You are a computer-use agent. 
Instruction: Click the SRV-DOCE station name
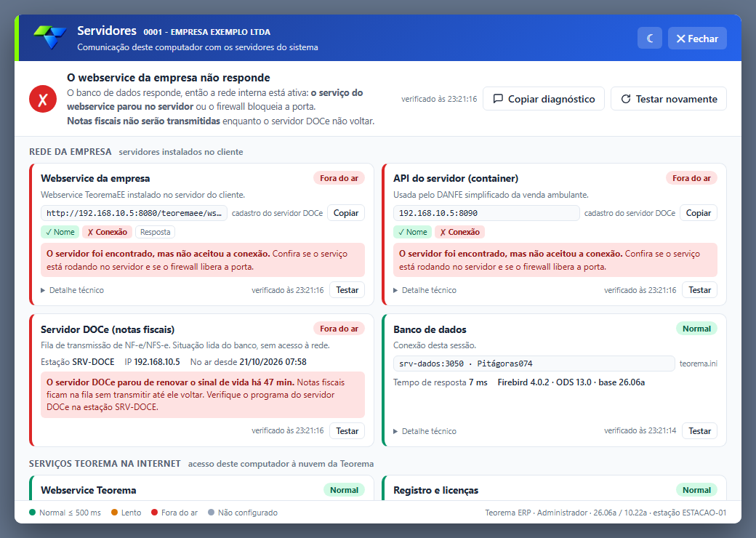[x=93, y=362]
